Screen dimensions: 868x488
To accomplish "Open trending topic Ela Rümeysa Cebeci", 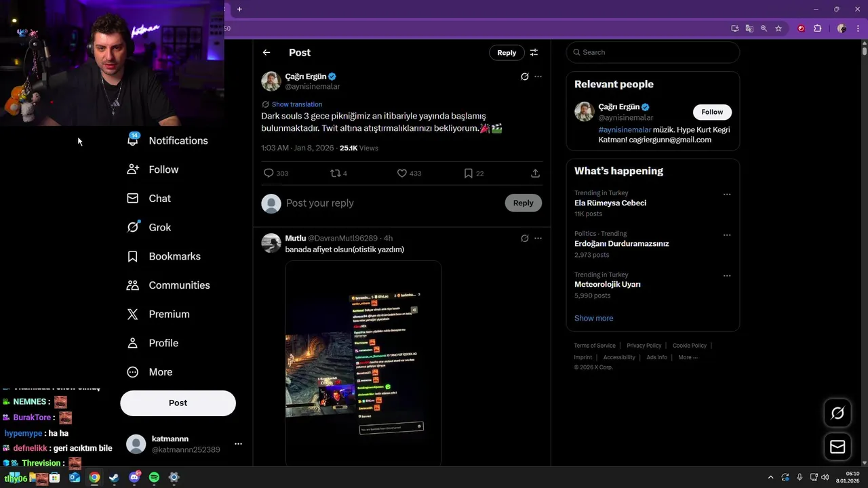I will (610, 203).
